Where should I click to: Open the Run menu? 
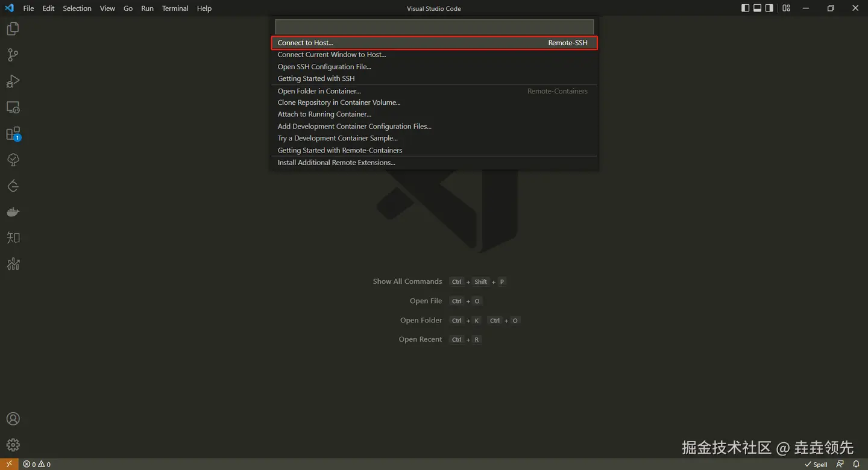(147, 8)
